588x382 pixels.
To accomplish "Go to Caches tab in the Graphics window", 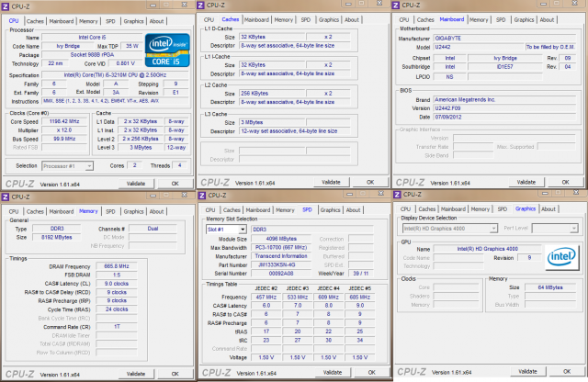I will 425,210.
